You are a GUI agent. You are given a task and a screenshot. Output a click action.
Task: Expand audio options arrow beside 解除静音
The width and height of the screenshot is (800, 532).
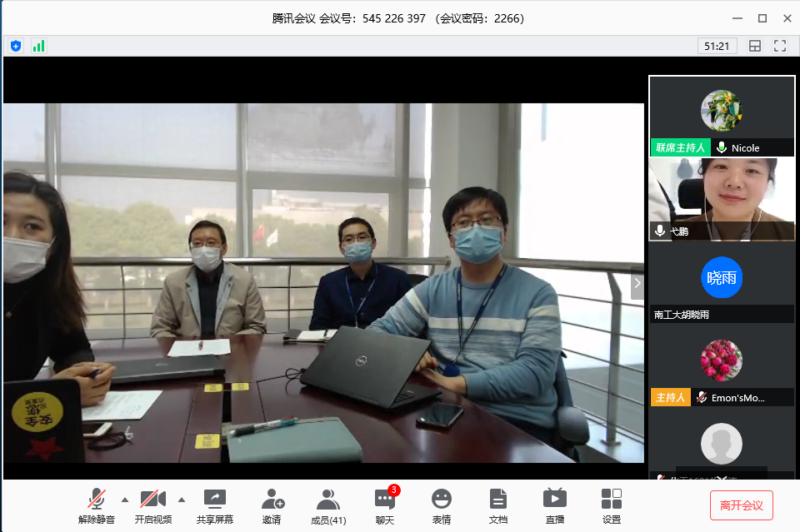[x=125, y=500]
